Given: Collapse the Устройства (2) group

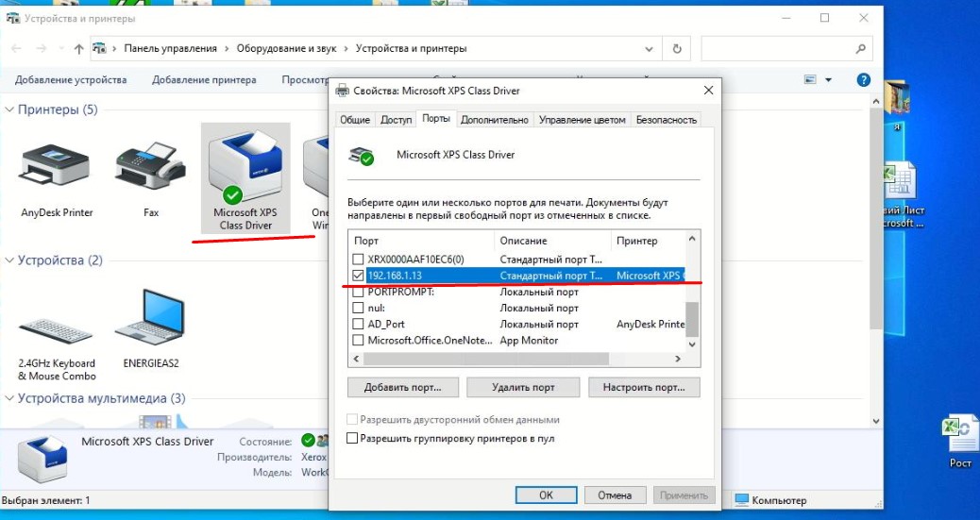Looking at the screenshot, I should pos(9,260).
